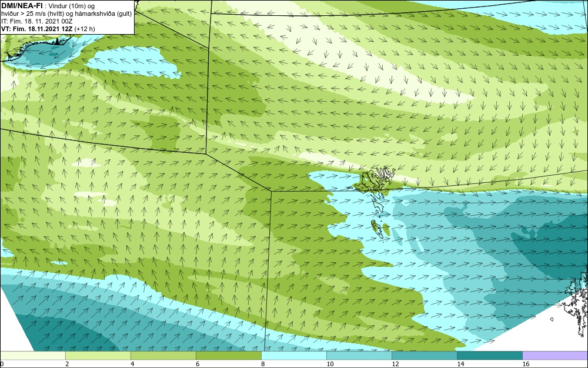588x368 pixels.
Task: Click the legend scale label "10"
Action: (x=330, y=364)
